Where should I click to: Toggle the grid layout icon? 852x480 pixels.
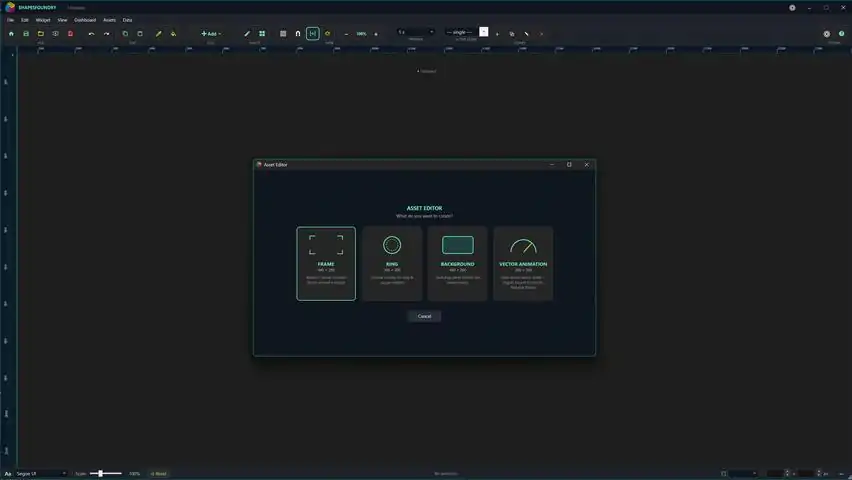[262, 34]
